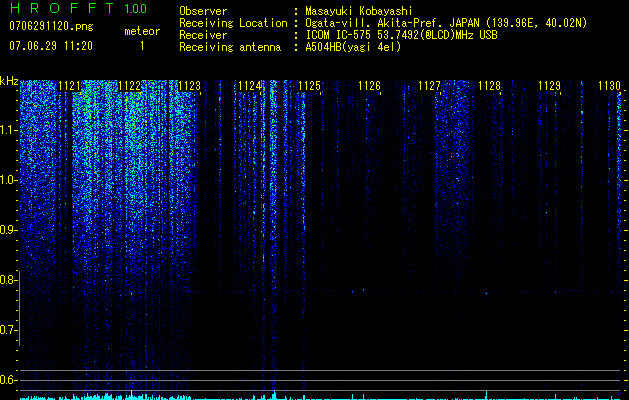Click the Receiving Location label
The width and height of the screenshot is (629, 400).
pyautogui.click(x=233, y=23)
